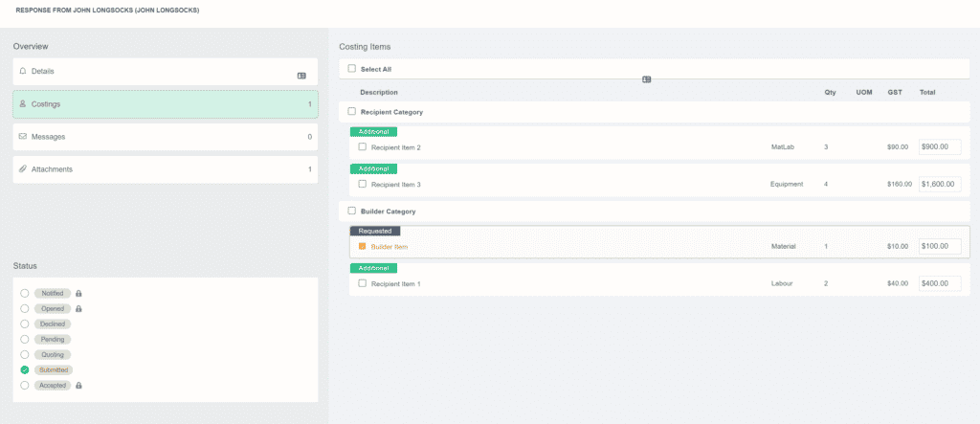This screenshot has height=424, width=980.
Task: Click the Requested label on Builder Item
Action: [x=375, y=231]
